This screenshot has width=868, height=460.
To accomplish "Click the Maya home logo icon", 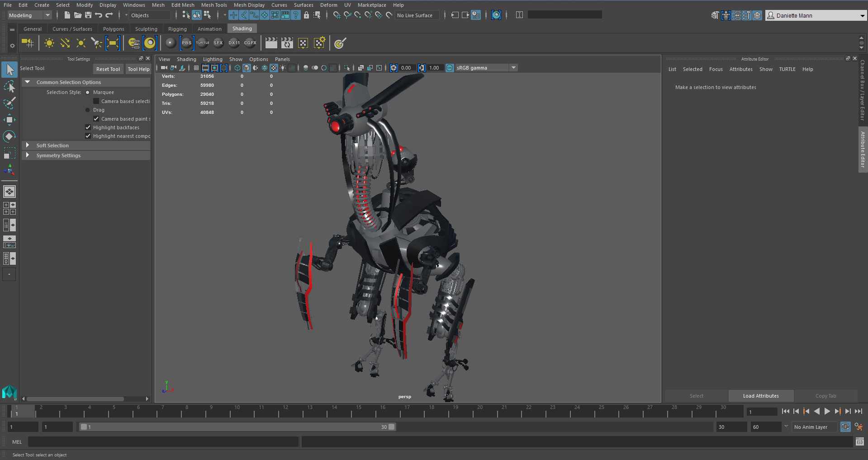I will coord(9,392).
